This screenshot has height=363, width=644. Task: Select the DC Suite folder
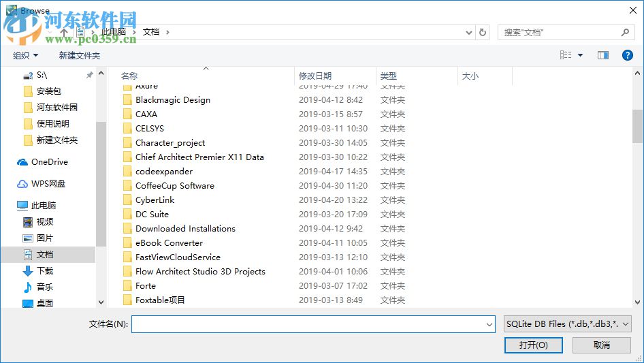(x=152, y=214)
